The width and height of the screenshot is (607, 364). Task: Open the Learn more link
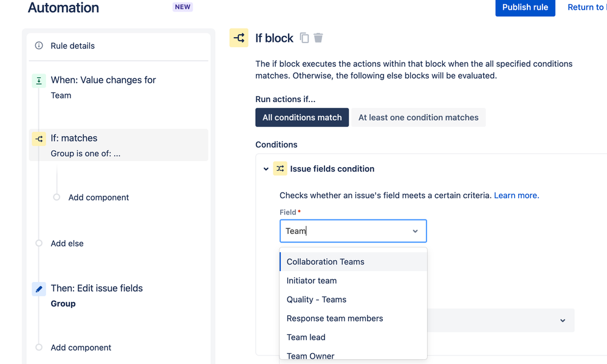(516, 195)
